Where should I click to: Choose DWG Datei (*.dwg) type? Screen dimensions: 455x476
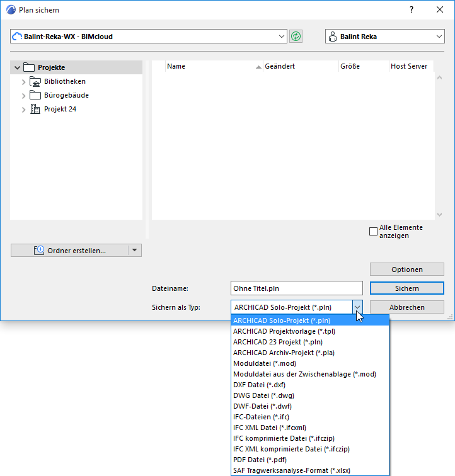point(309,395)
